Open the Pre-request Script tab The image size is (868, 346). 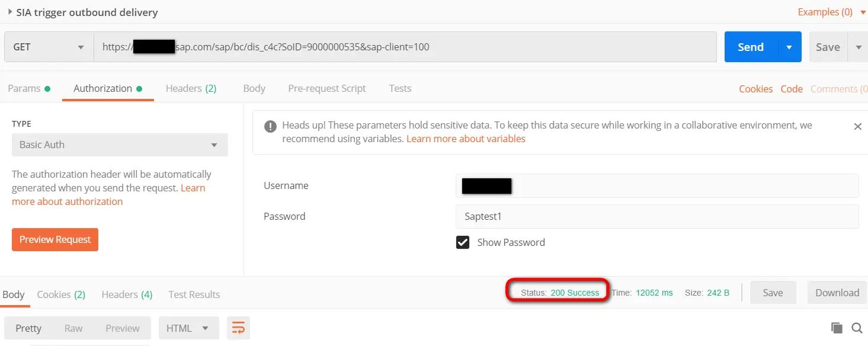[x=327, y=88]
